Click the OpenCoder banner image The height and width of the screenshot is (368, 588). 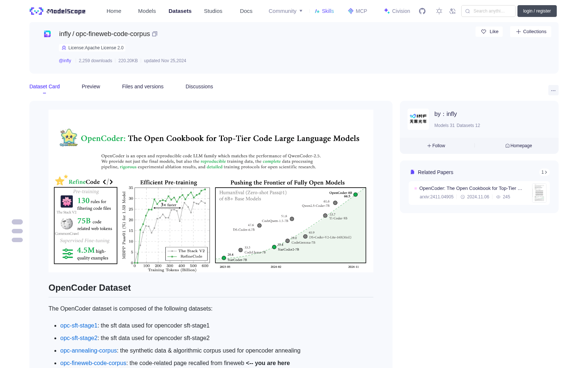point(211,191)
